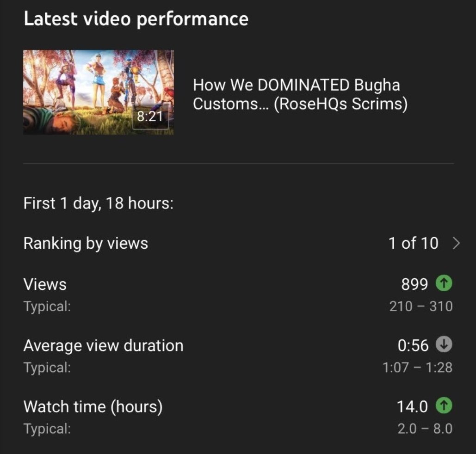This screenshot has width=476, height=454.
Task: Click the green up arrow beside Views
Action: tap(444, 283)
